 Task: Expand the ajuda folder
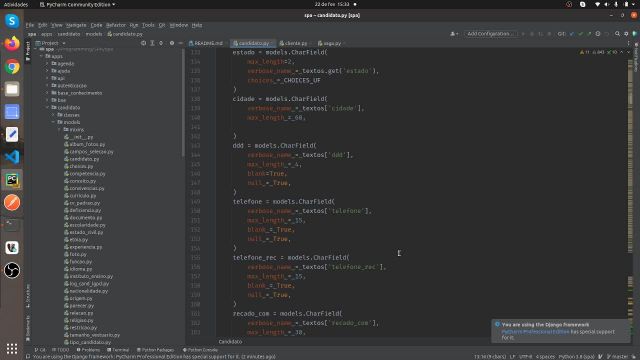coord(47,71)
